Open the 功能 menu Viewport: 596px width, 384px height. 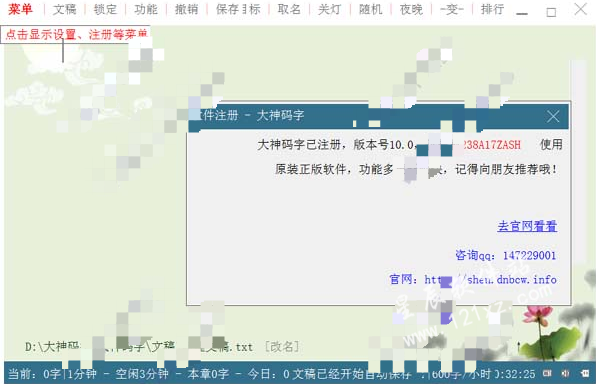[146, 9]
